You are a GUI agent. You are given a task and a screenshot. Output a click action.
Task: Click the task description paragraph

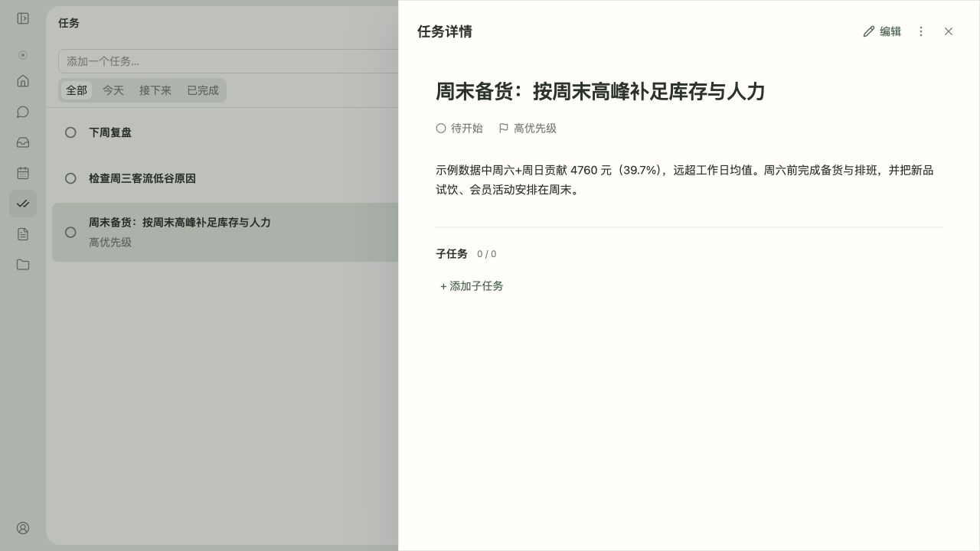pyautogui.click(x=685, y=180)
